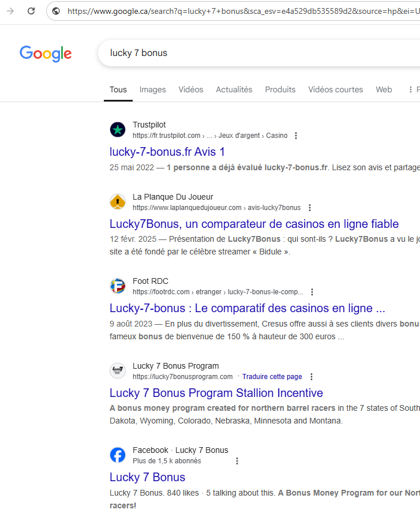Switch to the Vidéos courtes tab
The image size is (420, 521).
(x=336, y=89)
